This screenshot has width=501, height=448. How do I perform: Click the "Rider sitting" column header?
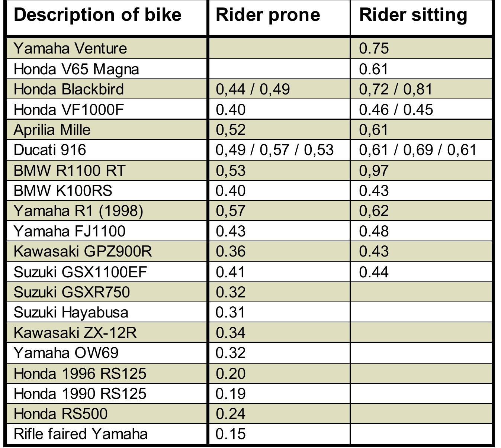tap(413, 15)
